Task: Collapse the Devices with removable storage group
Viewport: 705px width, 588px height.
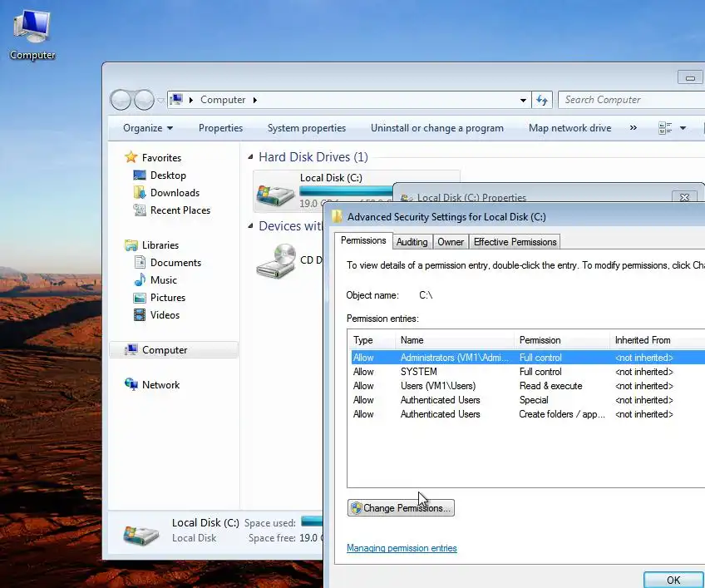Action: pos(250,226)
